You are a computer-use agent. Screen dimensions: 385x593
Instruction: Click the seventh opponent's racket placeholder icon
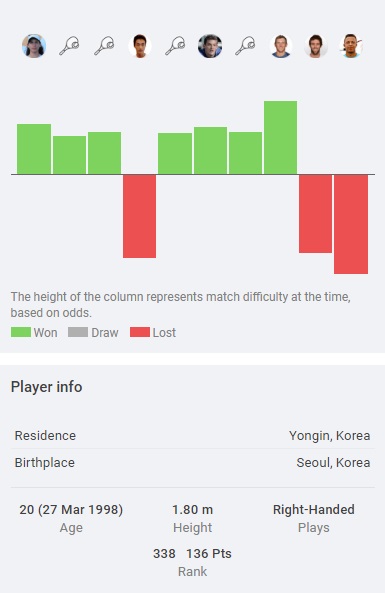pyautogui.click(x=245, y=46)
